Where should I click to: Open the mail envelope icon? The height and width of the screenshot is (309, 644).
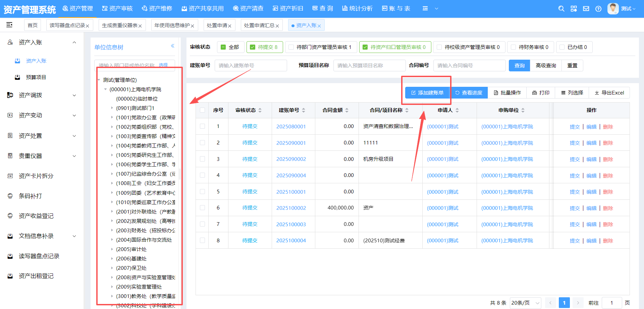click(586, 9)
